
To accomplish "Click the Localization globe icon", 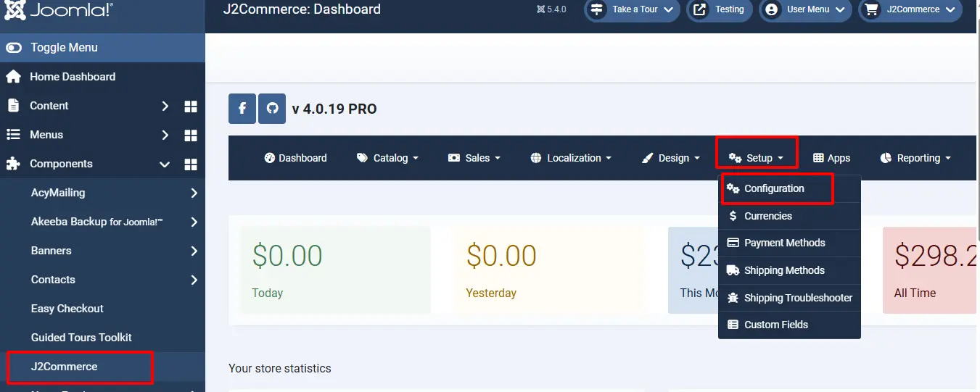I will (x=536, y=158).
